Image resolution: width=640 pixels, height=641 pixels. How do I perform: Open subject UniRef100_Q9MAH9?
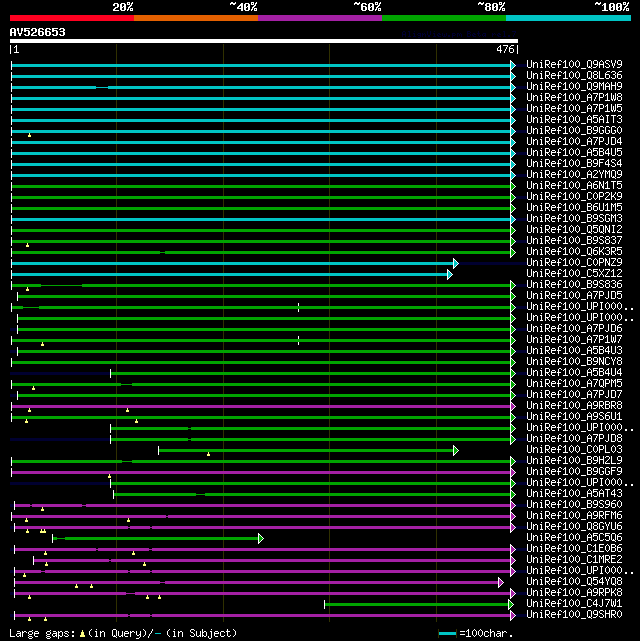pyautogui.click(x=574, y=87)
